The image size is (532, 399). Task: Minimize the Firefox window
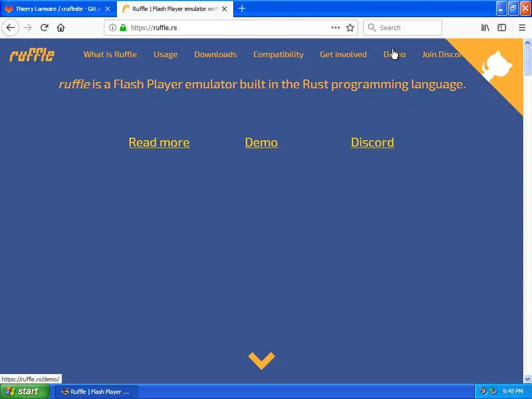tap(501, 8)
